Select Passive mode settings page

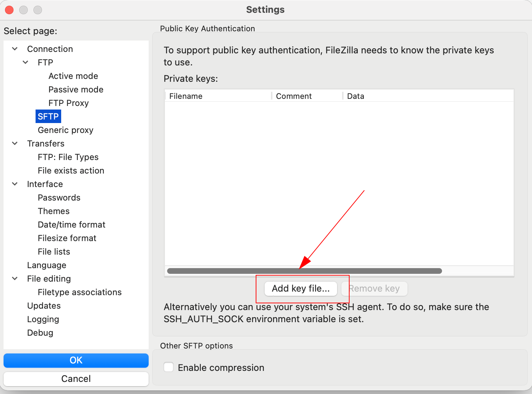[x=76, y=90]
